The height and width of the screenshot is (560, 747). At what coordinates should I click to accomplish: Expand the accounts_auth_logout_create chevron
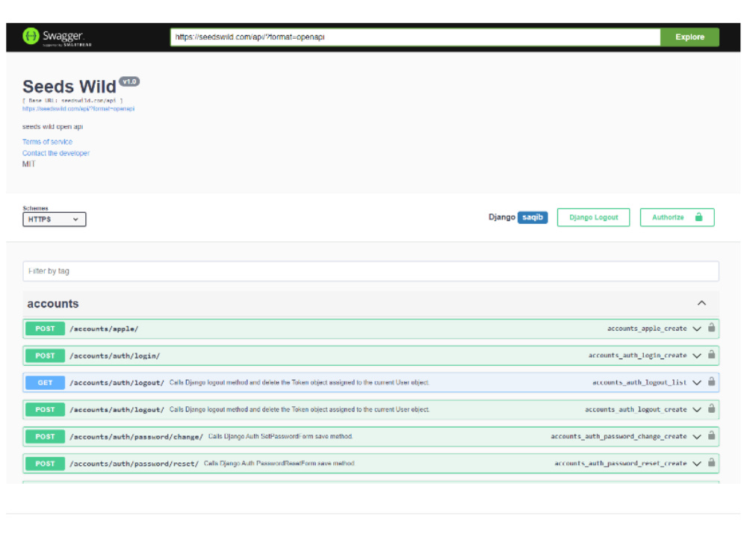(697, 410)
